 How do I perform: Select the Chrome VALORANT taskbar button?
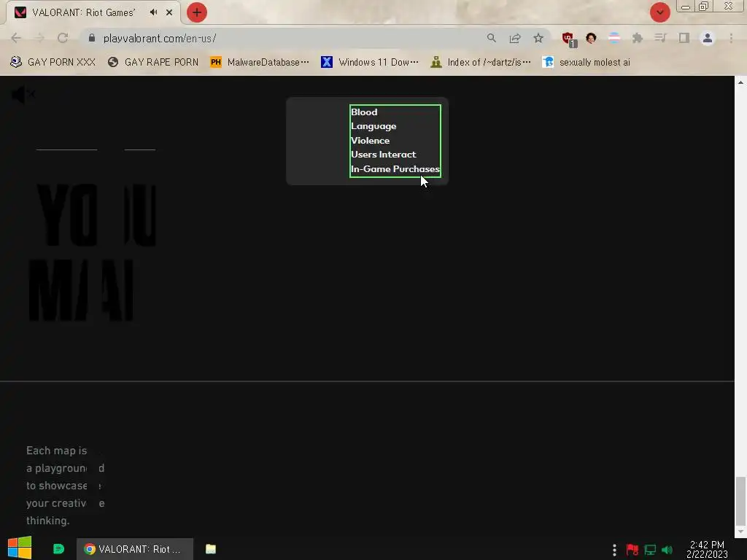click(x=135, y=549)
